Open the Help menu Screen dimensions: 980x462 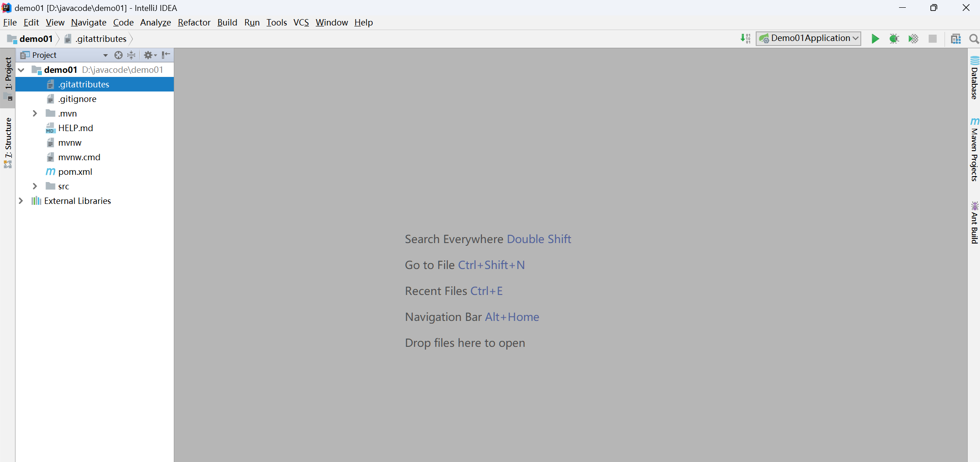364,22
